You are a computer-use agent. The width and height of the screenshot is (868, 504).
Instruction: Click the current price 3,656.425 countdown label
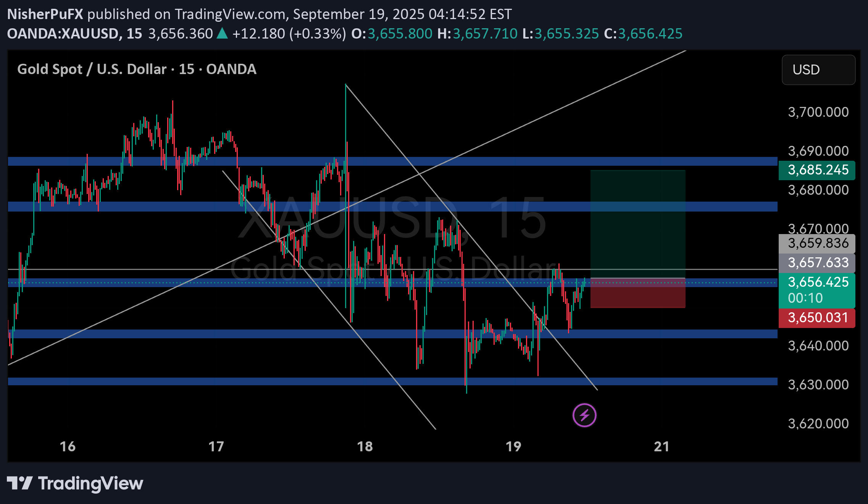pyautogui.click(x=817, y=290)
